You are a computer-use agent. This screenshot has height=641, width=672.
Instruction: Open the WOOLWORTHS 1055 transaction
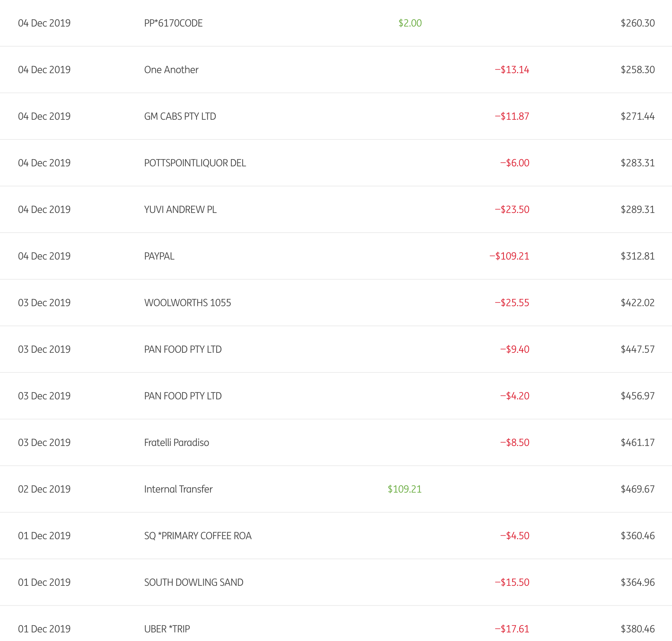pyautogui.click(x=187, y=303)
